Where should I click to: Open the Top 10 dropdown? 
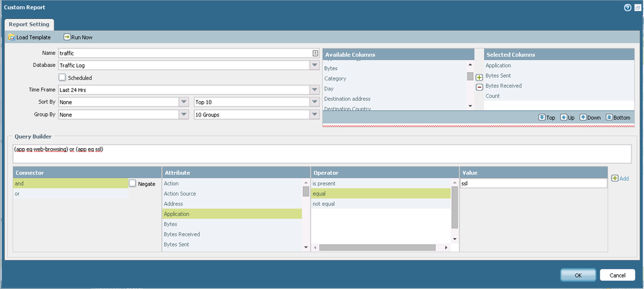tap(314, 102)
